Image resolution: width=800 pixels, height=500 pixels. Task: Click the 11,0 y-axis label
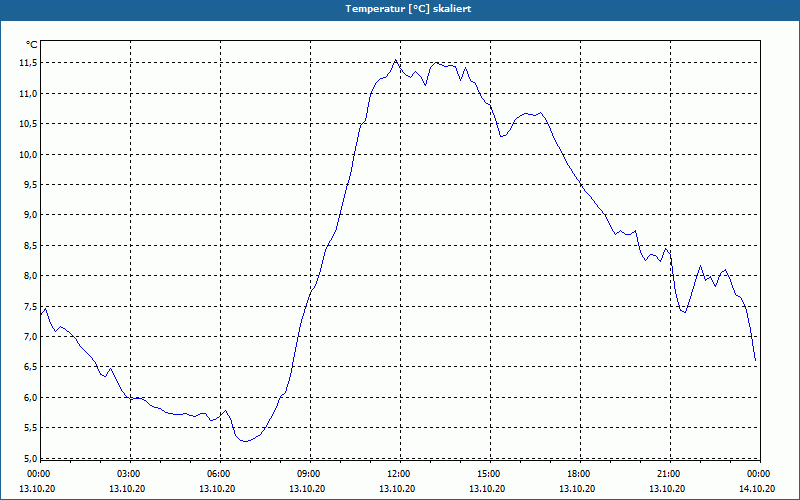coord(28,93)
